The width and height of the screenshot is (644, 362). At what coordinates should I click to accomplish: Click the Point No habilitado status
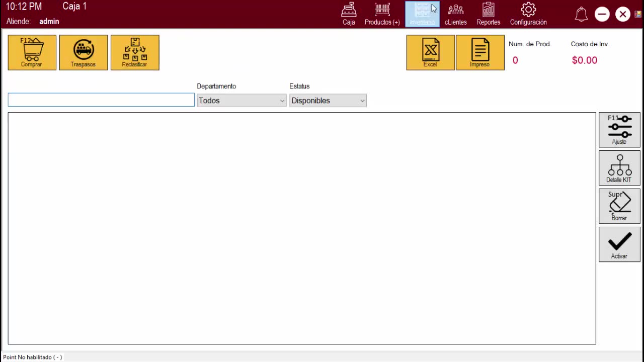point(33,357)
